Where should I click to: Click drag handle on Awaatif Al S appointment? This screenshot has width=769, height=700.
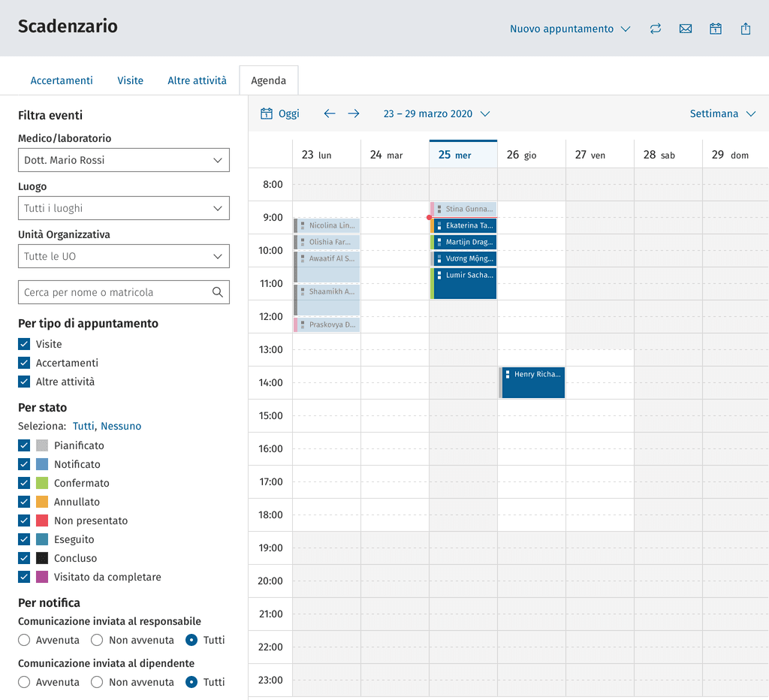tap(303, 258)
